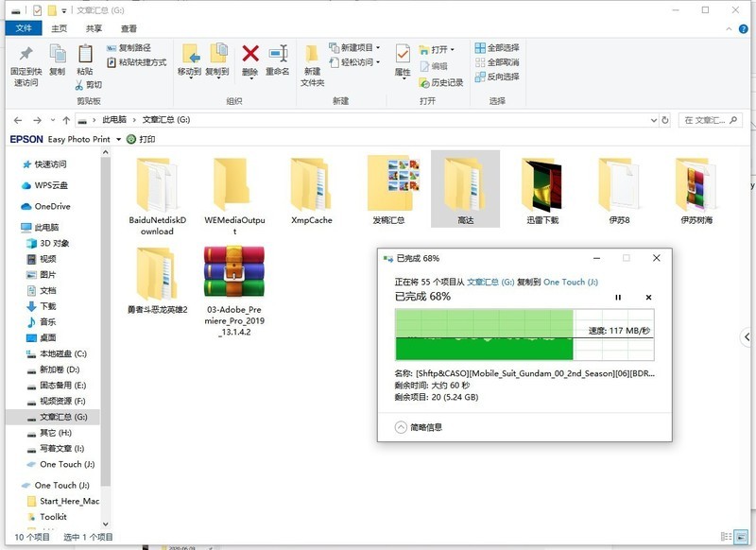Click the 剪切 scissors icon

coord(78,84)
